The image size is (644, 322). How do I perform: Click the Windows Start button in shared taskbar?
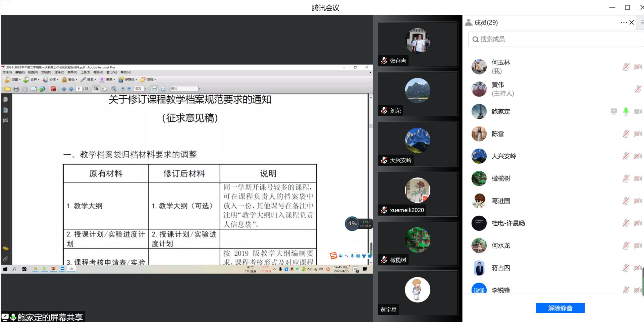tap(5, 269)
